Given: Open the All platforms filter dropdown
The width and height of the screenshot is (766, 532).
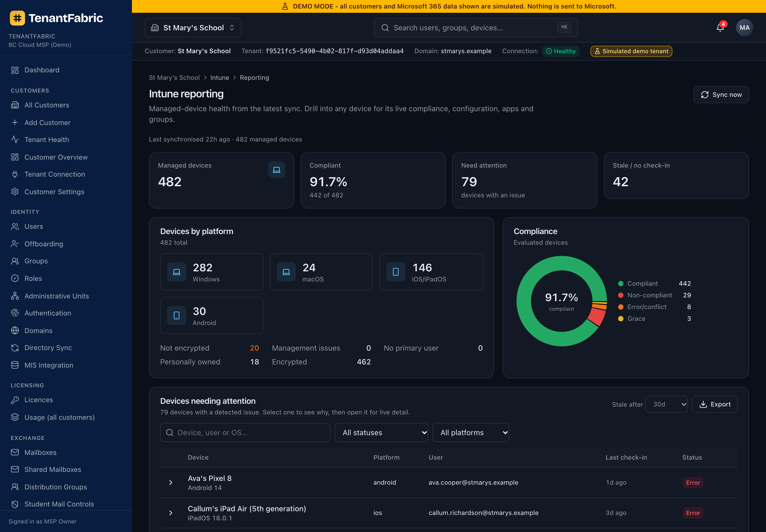Looking at the screenshot, I should [x=470, y=433].
